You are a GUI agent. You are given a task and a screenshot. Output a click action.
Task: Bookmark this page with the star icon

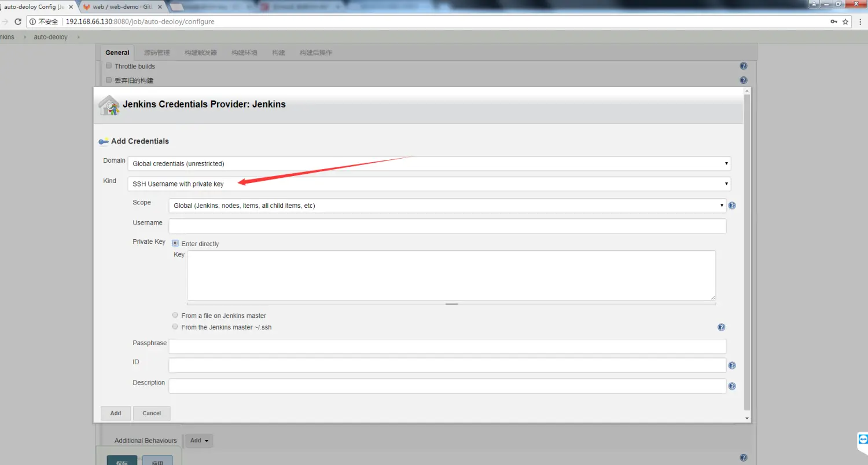coord(845,21)
